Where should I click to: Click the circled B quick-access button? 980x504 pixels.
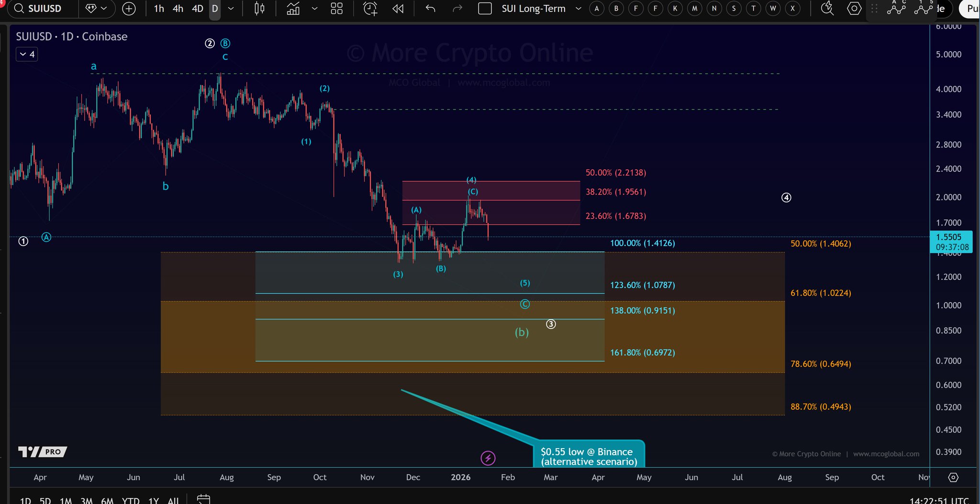[x=616, y=9]
